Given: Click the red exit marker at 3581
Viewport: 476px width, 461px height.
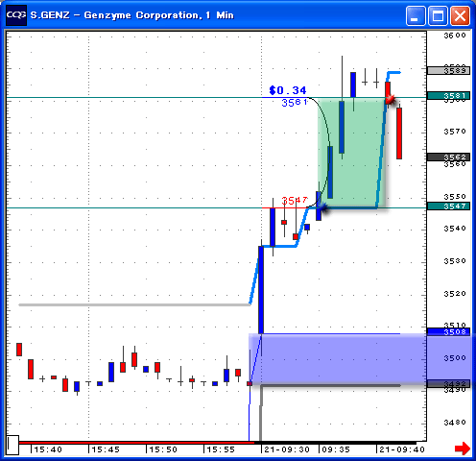Looking at the screenshot, I should 390,99.
